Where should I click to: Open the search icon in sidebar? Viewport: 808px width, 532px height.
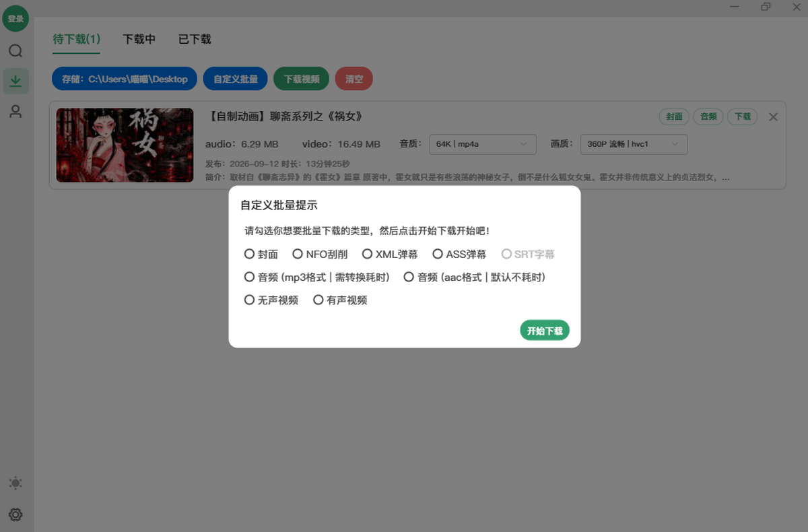click(15, 51)
